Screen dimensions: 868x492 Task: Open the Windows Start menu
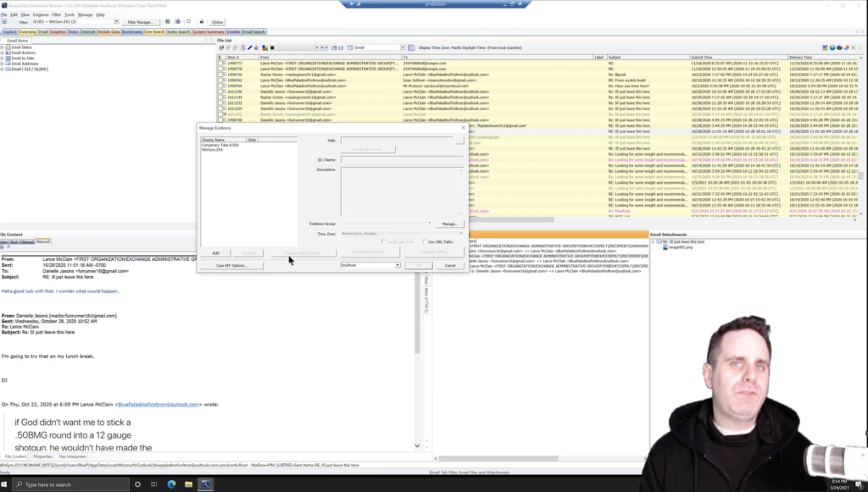pyautogui.click(x=4, y=485)
